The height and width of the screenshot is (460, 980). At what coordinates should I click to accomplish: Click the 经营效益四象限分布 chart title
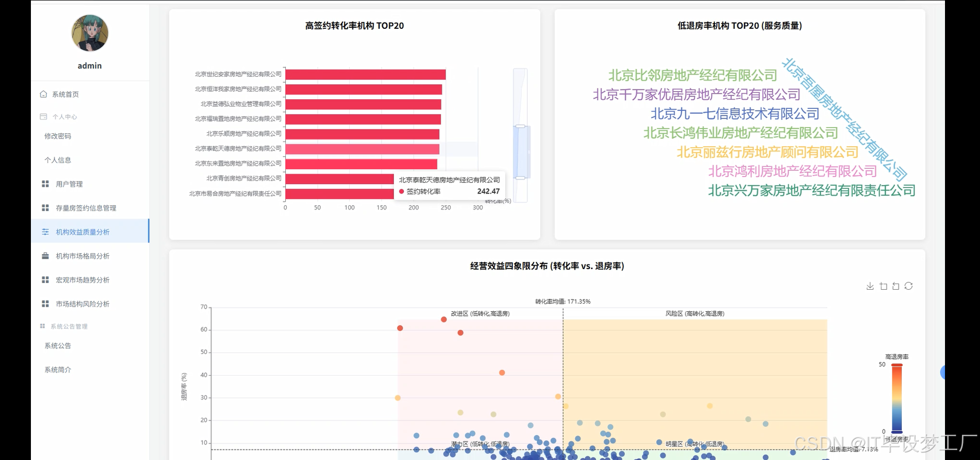[x=547, y=266]
